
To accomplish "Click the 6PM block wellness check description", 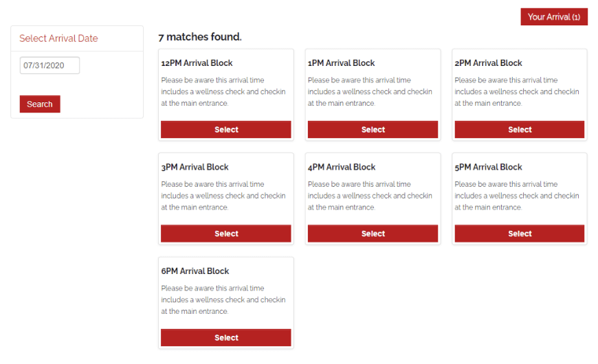I will tap(223, 300).
